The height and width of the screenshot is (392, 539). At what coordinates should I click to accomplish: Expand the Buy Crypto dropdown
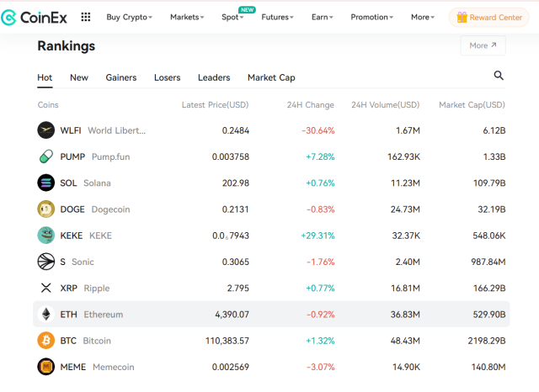point(129,17)
